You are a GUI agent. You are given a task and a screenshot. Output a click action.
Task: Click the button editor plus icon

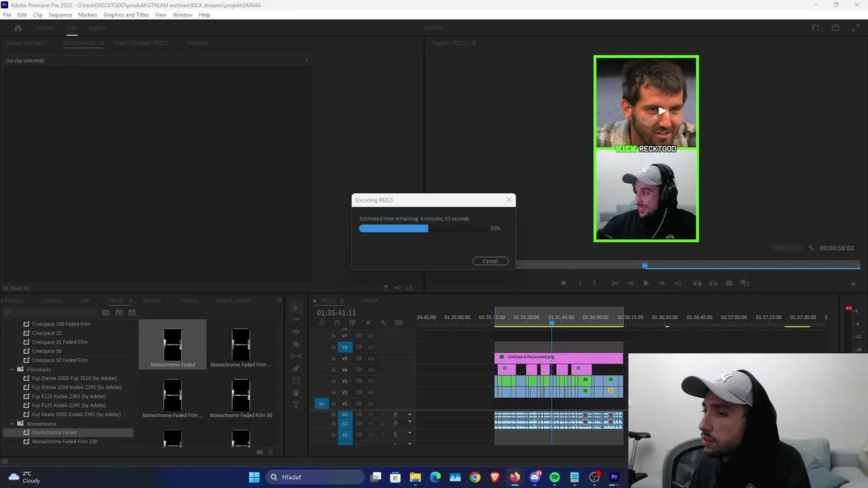[854, 283]
